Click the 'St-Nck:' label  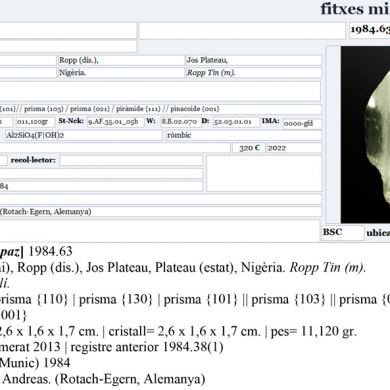(x=71, y=121)
